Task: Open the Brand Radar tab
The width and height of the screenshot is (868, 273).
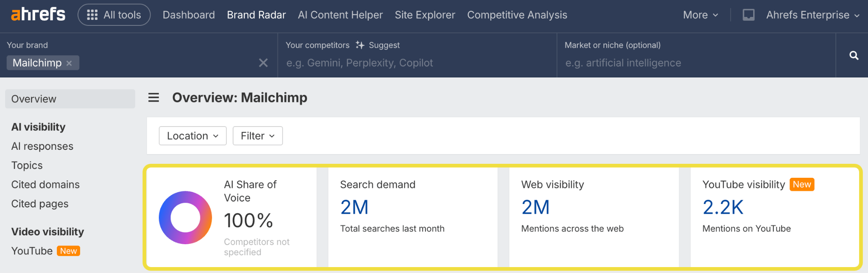Action: click(x=256, y=15)
